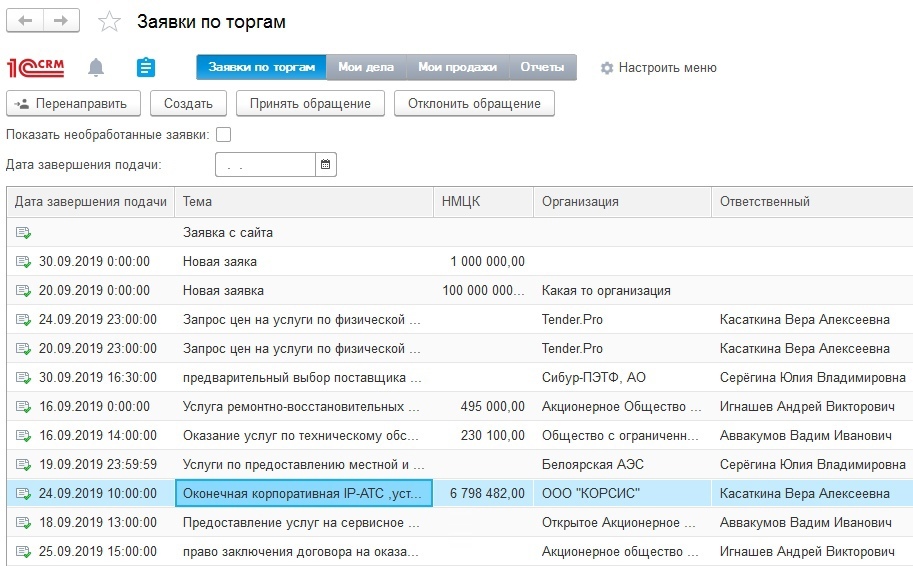This screenshot has width=913, height=566.
Task: Click the back navigation arrow
Action: tap(25, 21)
